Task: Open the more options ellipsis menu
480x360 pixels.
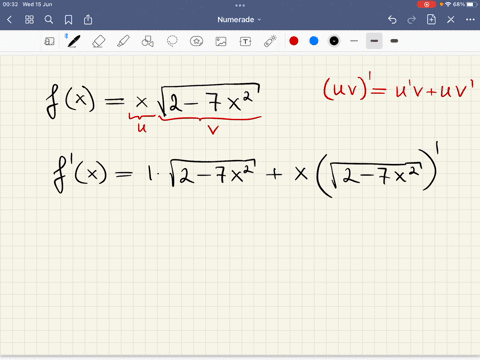Action: (470, 20)
